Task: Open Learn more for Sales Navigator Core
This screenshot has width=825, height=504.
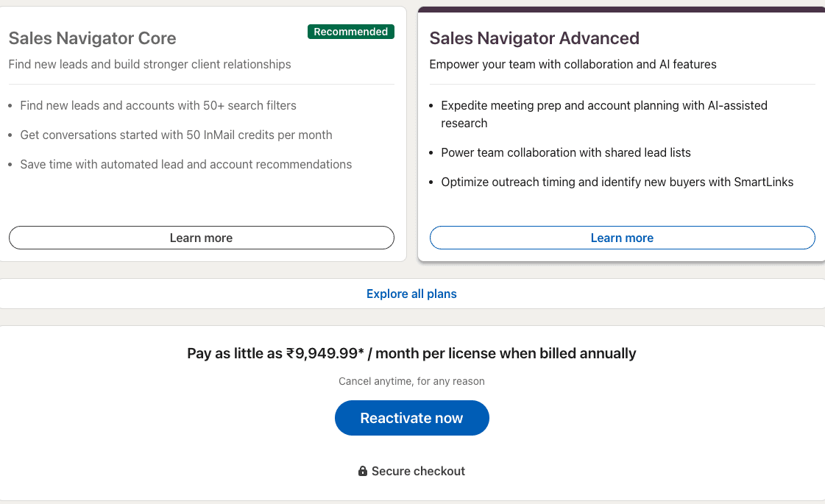Action: pos(201,238)
